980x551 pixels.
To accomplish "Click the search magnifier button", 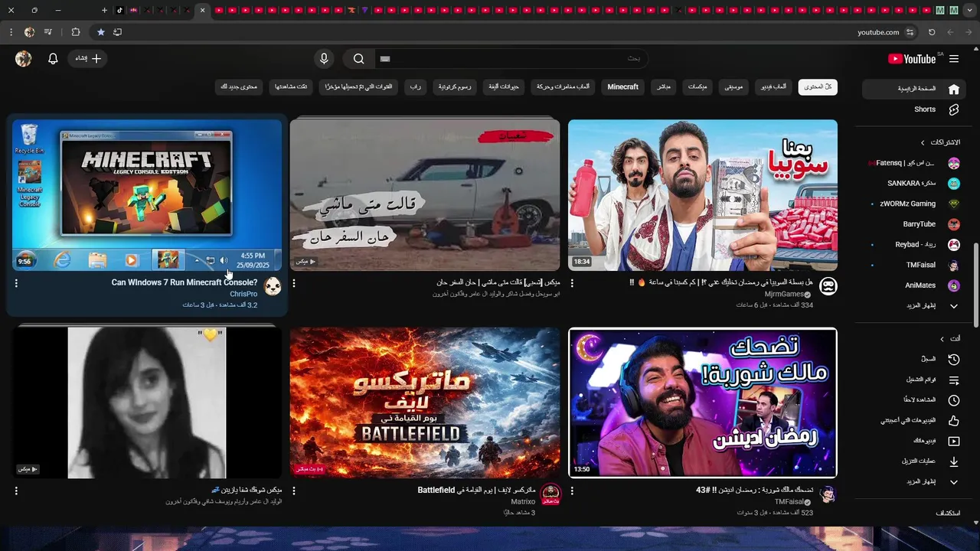I will [x=358, y=59].
